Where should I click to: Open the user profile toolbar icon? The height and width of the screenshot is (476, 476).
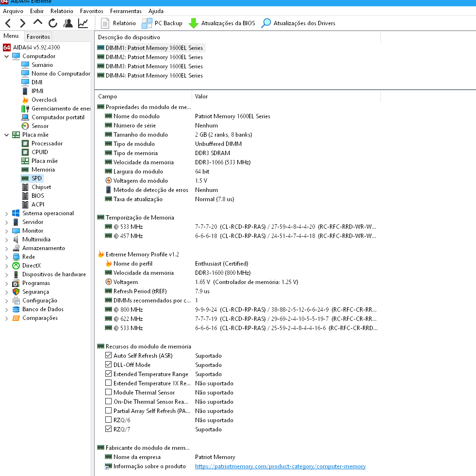pyautogui.click(x=68, y=23)
